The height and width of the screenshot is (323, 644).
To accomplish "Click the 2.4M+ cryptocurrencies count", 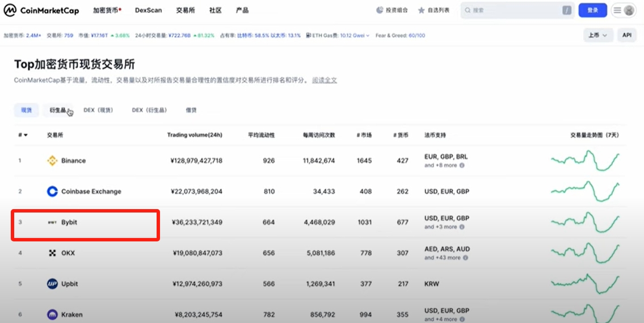I will click(33, 36).
